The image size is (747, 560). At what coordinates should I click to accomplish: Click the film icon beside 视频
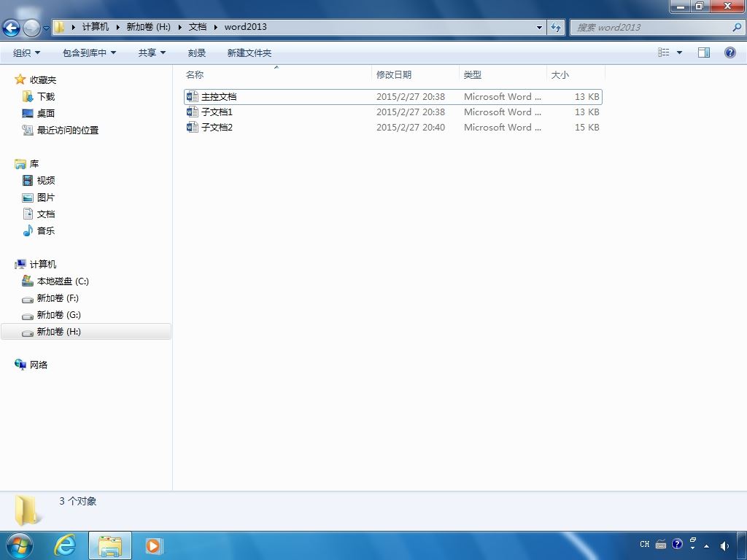(28, 180)
